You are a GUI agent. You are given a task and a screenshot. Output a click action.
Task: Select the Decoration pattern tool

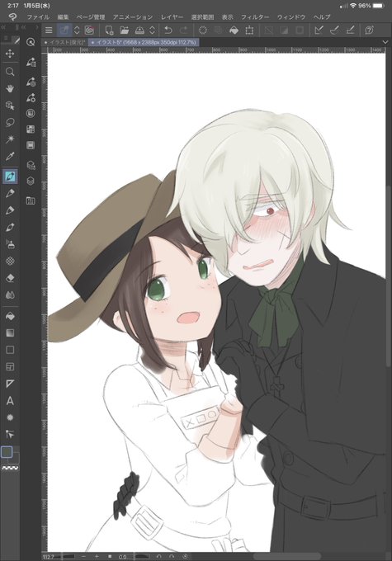10,262
